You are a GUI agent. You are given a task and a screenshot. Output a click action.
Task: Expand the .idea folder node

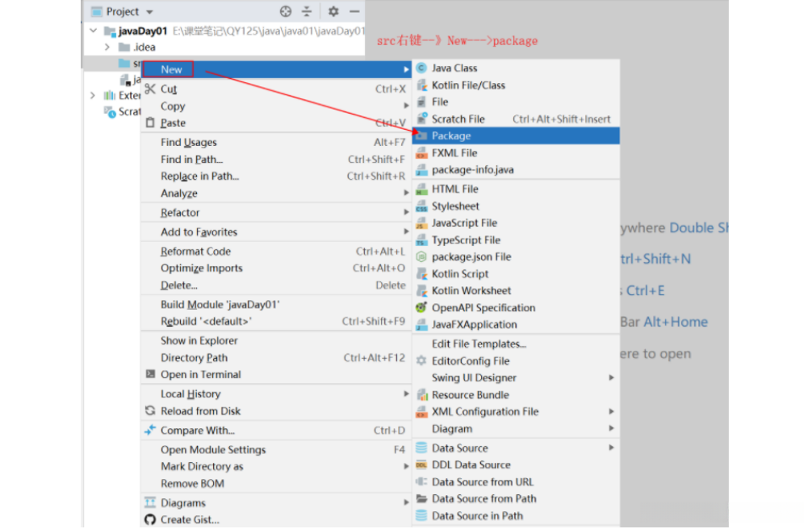click(107, 47)
